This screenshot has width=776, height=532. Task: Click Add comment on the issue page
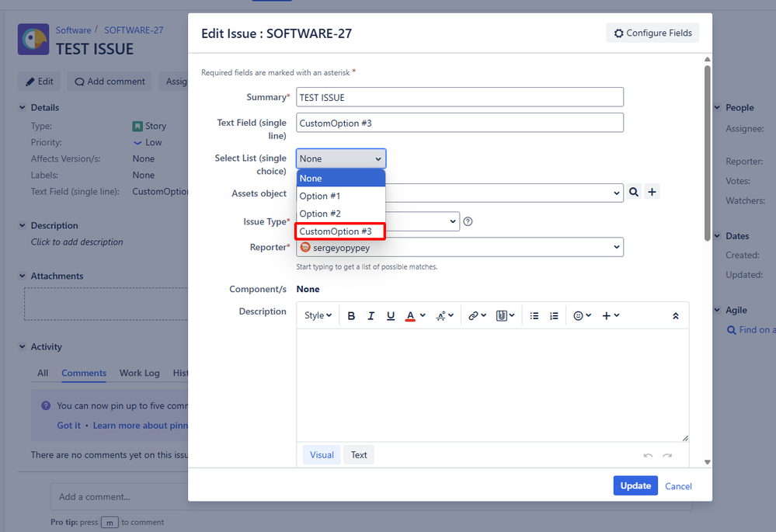(x=110, y=82)
